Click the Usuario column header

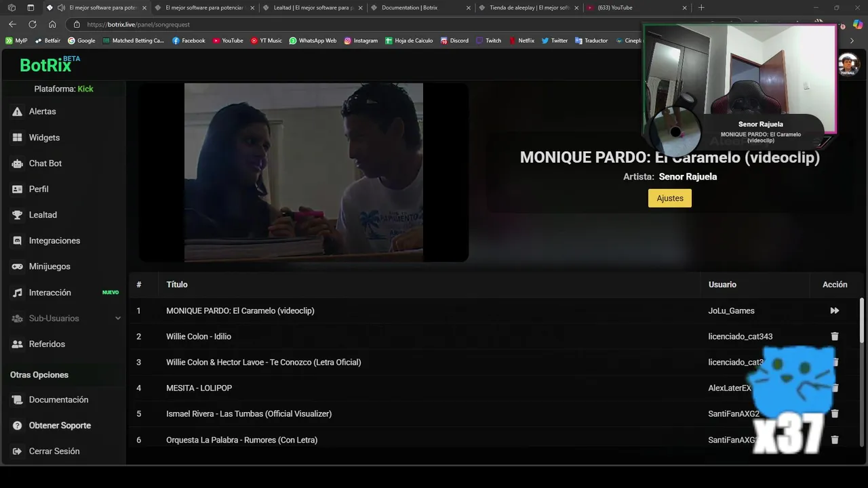point(722,285)
